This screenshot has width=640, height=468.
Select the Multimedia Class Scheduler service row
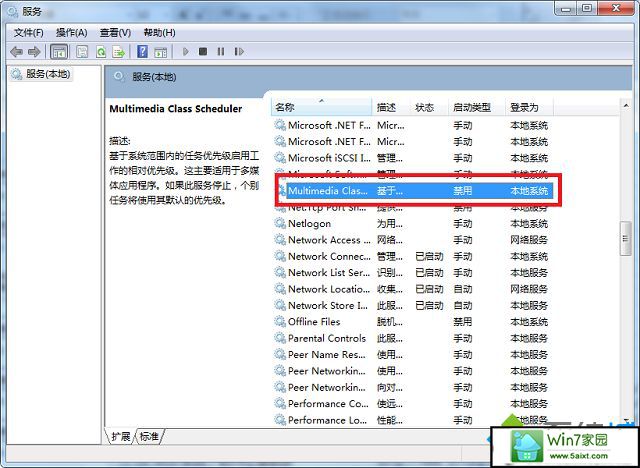[416, 191]
